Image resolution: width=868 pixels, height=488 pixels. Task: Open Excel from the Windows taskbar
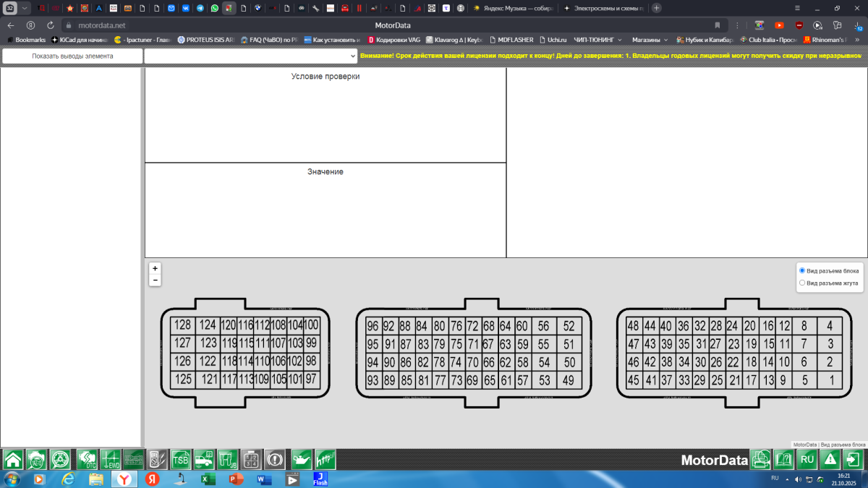208,479
